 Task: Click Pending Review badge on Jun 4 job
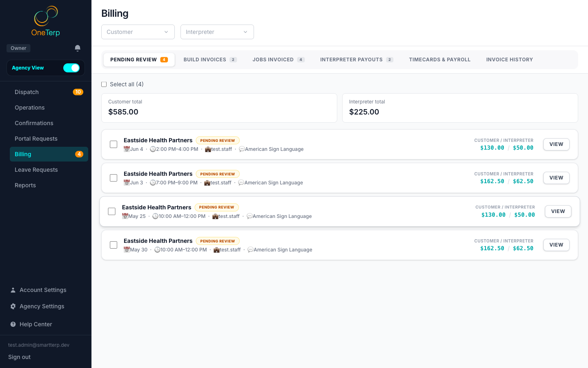(218, 141)
